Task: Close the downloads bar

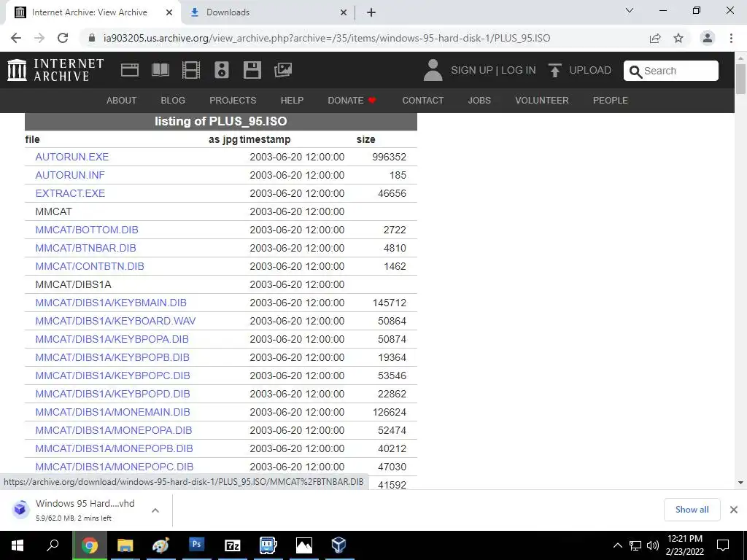Action: coord(734,510)
